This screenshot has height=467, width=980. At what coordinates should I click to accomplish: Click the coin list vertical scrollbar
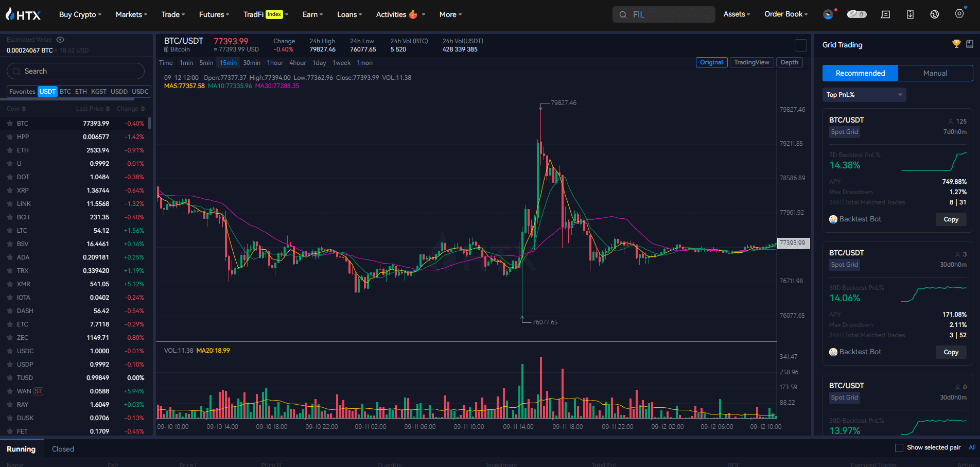click(x=149, y=123)
